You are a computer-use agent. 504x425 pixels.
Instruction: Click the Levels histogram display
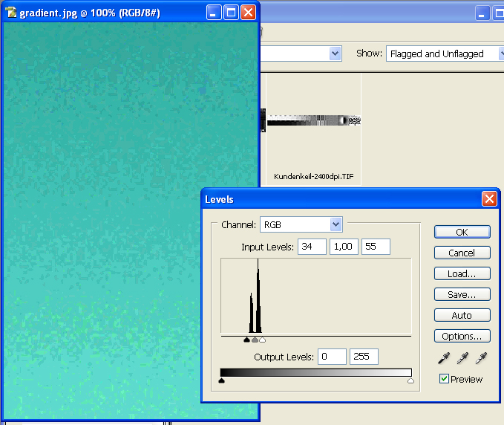pyautogui.click(x=316, y=296)
